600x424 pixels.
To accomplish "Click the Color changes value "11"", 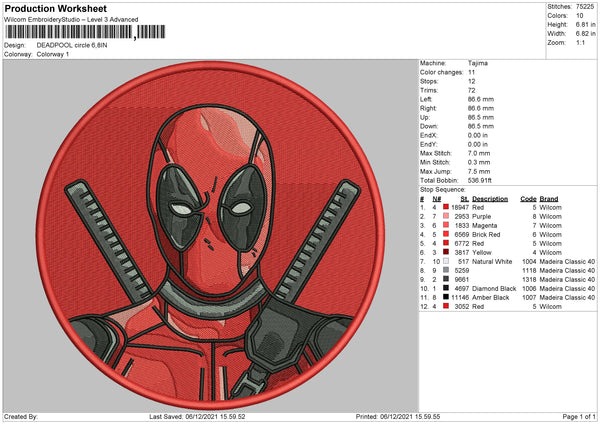I will tap(471, 72).
